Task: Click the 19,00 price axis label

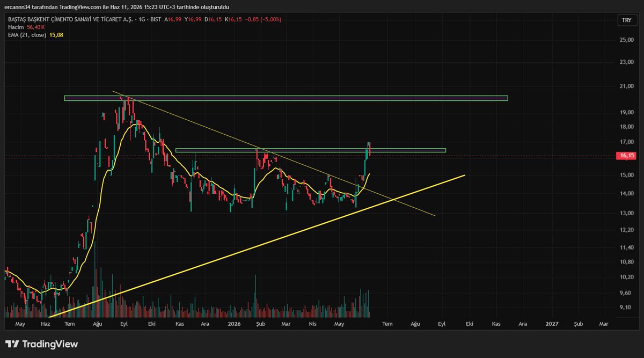Action: coord(626,113)
